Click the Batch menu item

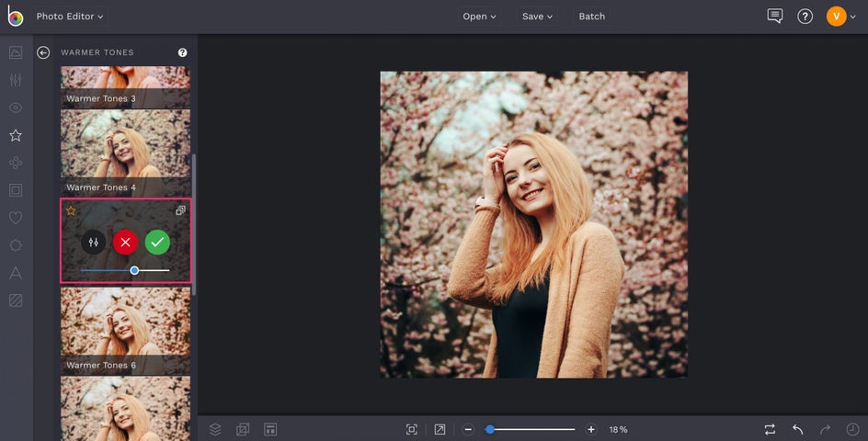click(591, 17)
